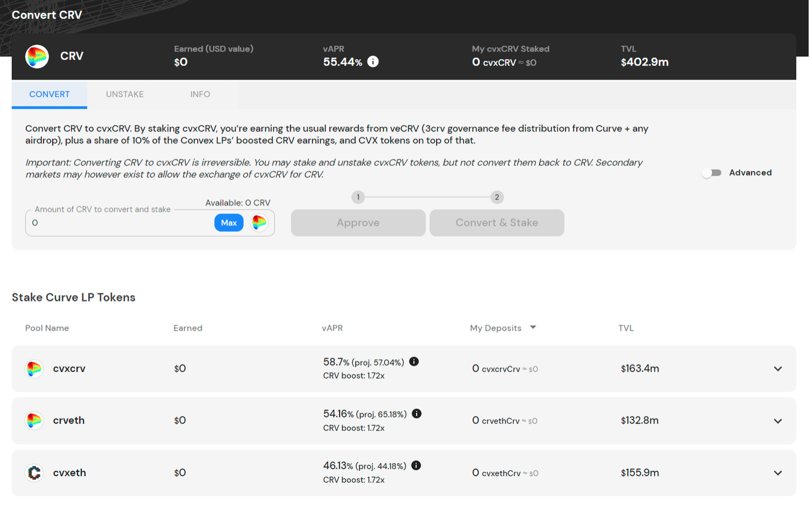Click the cvxcrv pool name
This screenshot has width=812, height=505.
tap(69, 370)
